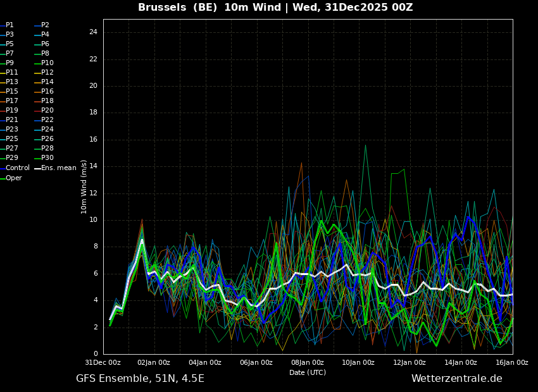Click the Date (UTC) axis label
The image size is (538, 392).
pos(308,372)
